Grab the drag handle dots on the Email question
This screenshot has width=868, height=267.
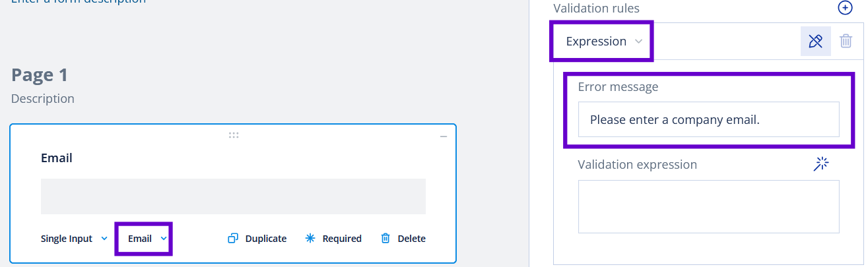(233, 135)
